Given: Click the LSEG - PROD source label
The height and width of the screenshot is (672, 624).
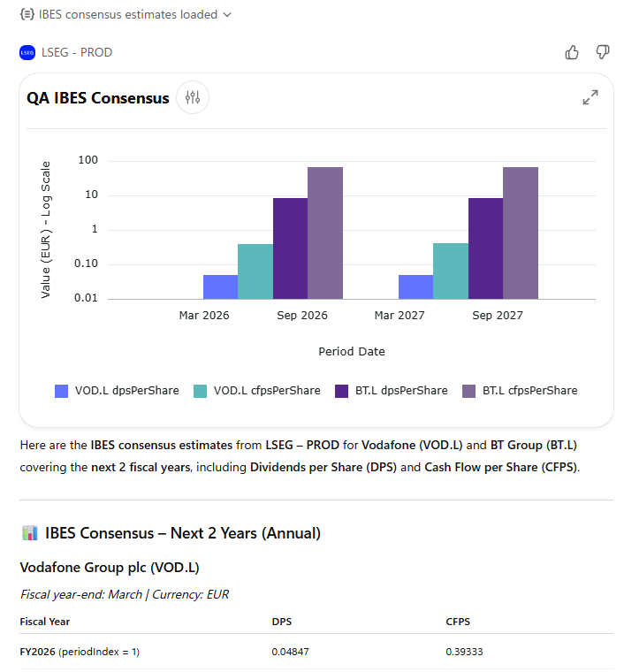Looking at the screenshot, I should (77, 52).
